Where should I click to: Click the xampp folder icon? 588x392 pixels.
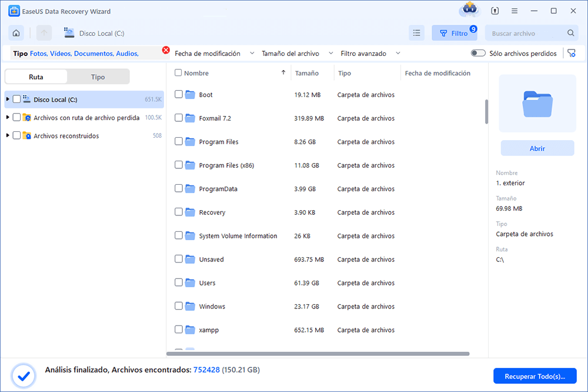coord(190,330)
